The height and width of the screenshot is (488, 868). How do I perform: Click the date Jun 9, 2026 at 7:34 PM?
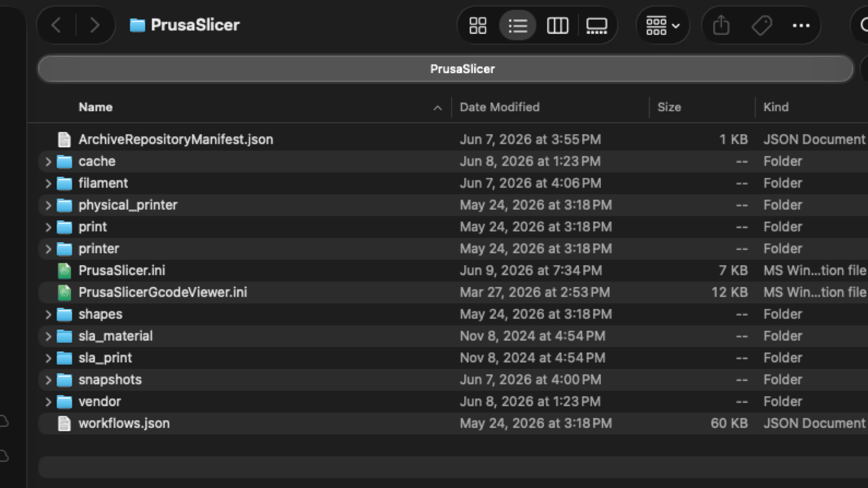(531, 270)
